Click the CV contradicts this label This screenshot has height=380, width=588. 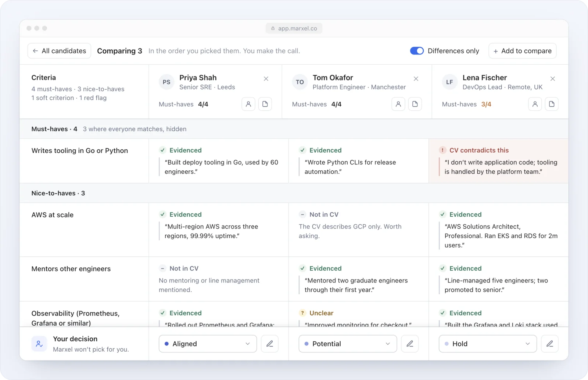tap(479, 150)
